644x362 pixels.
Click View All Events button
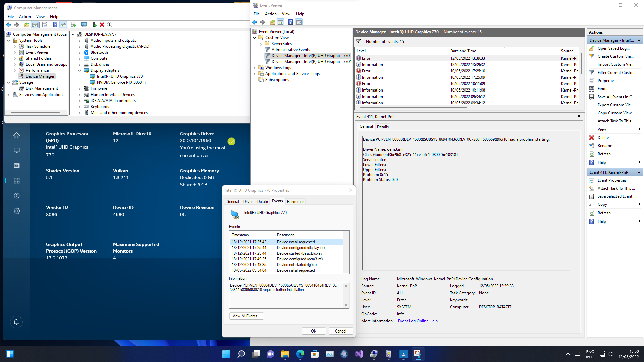[x=246, y=316]
